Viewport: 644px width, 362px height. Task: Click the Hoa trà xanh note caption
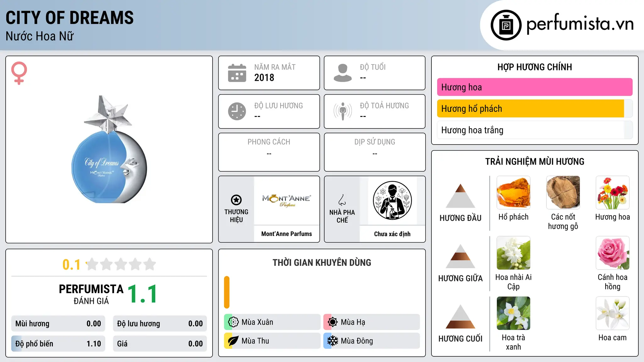click(514, 342)
